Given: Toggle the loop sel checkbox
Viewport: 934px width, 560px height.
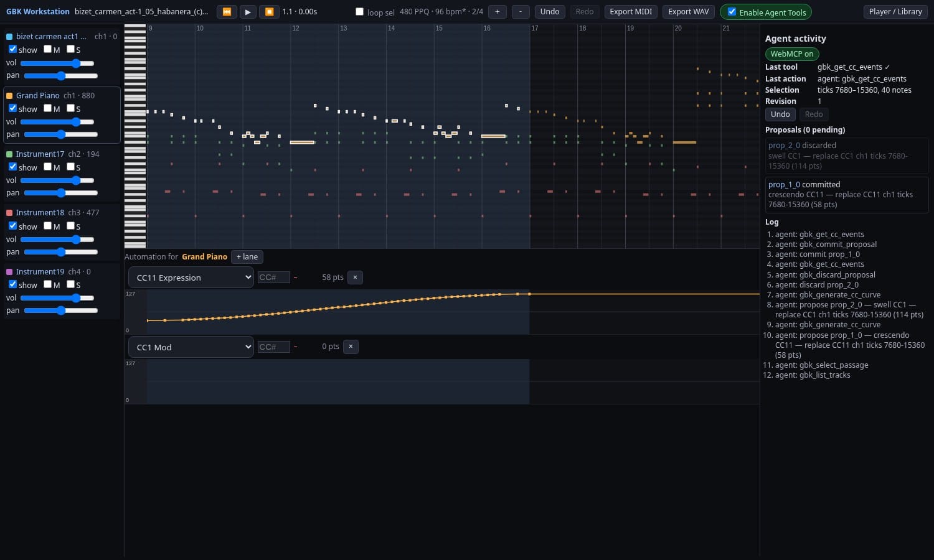Looking at the screenshot, I should 359,12.
